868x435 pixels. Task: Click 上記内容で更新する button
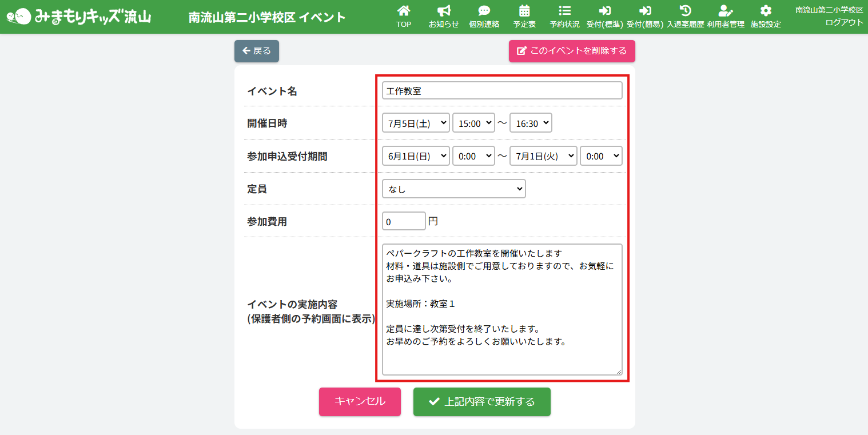pos(481,402)
